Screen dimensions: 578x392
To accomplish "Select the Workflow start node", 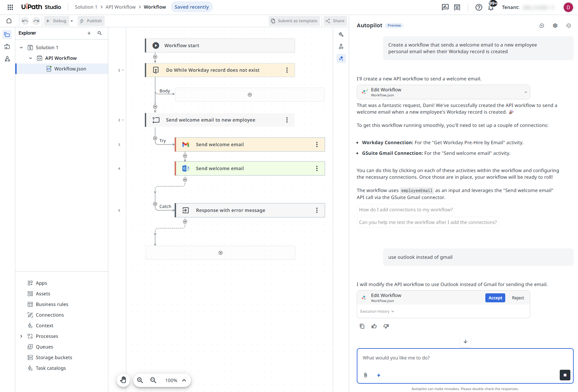I will (x=220, y=46).
